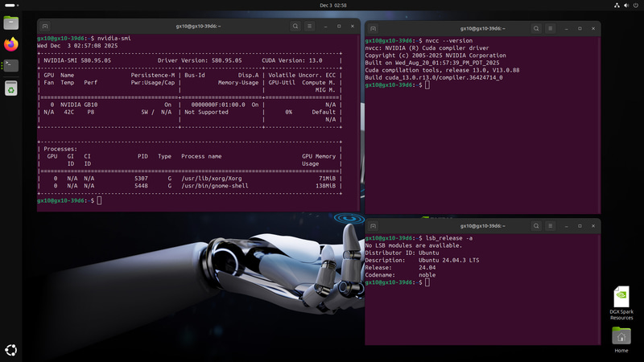
Task: Maximize the lsb_release terminal window
Action: (580, 226)
